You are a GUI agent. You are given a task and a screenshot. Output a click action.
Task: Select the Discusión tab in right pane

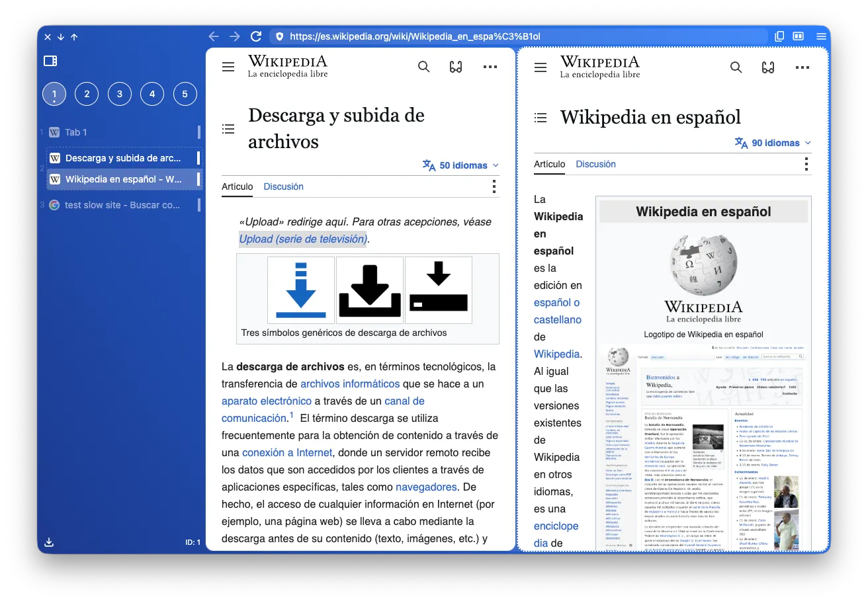point(595,164)
